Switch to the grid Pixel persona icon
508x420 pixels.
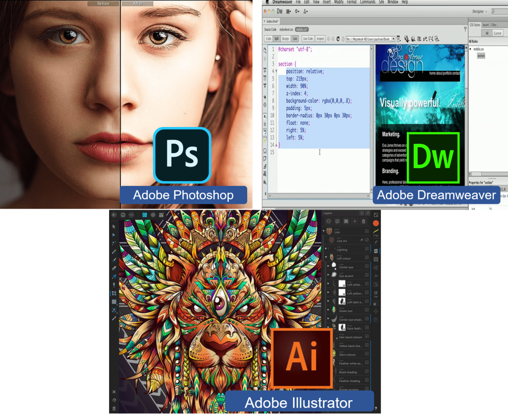153,215
